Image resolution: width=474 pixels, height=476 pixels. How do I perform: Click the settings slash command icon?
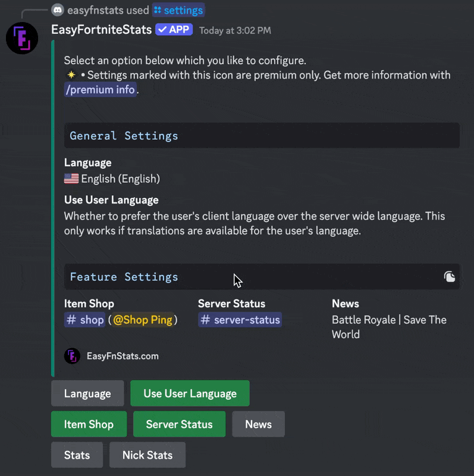(x=158, y=10)
